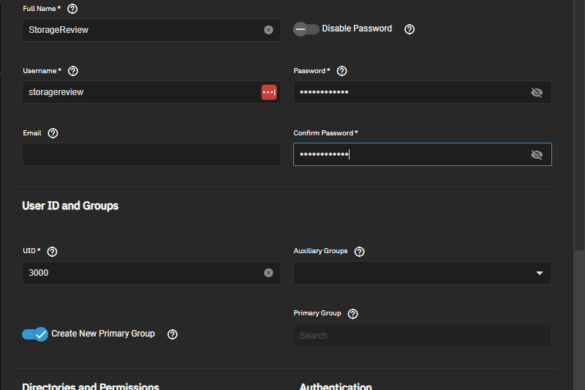This screenshot has height=390, width=585.
Task: Open the Primary Group search box
Action: [x=422, y=336]
